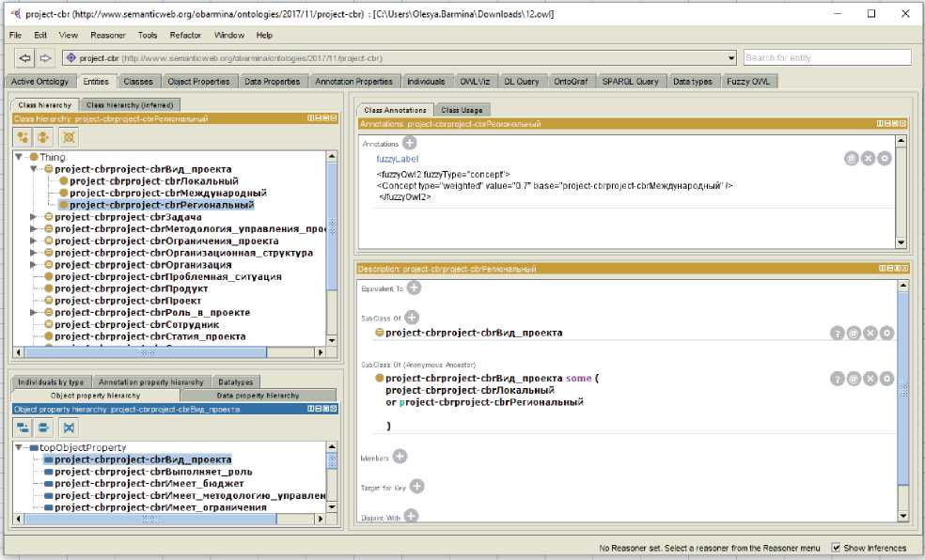
Task: Click the delete object property icon
Action: (x=69, y=428)
